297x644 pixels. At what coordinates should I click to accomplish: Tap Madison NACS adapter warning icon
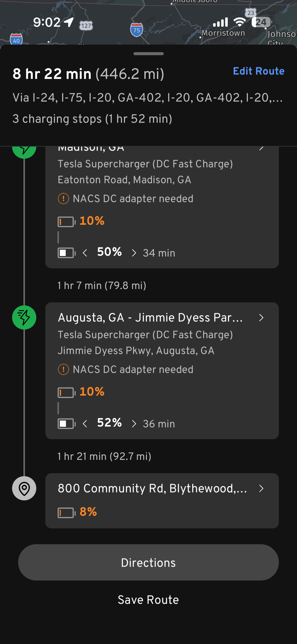pos(63,199)
